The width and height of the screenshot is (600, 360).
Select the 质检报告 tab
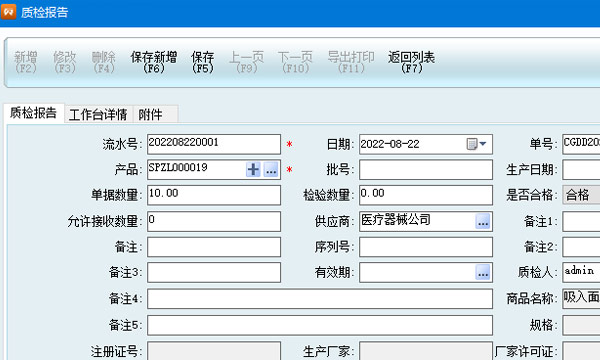coord(34,113)
